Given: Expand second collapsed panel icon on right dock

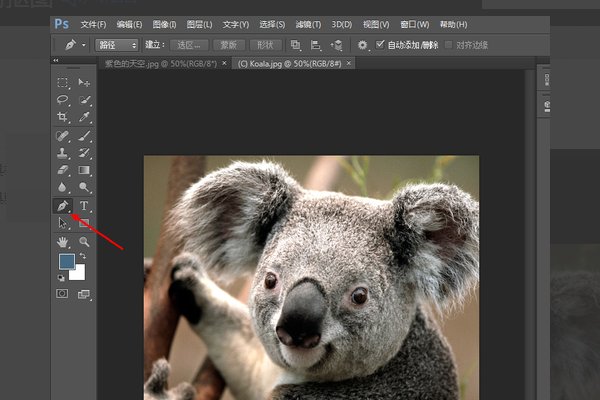Looking at the screenshot, I should pyautogui.click(x=547, y=106).
